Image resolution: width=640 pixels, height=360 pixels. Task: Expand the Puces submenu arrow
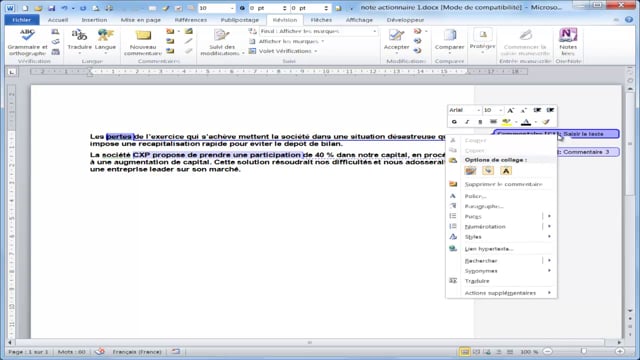(549, 216)
